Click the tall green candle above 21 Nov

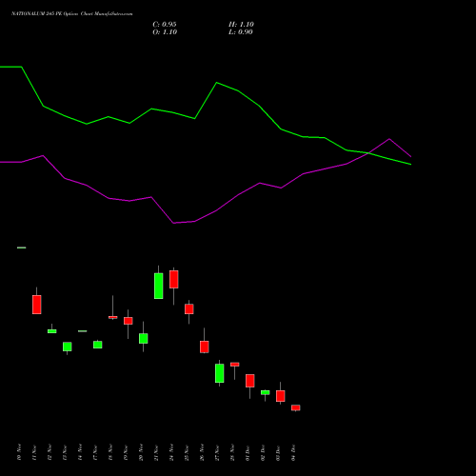[159, 286]
